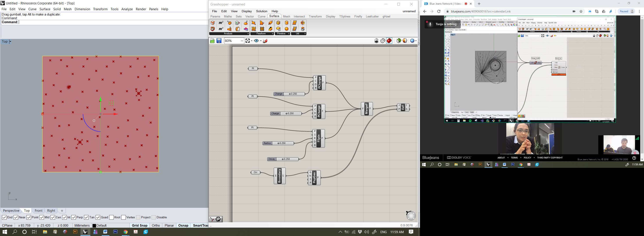Toggle Grid Snap in the status bar

pos(140,225)
